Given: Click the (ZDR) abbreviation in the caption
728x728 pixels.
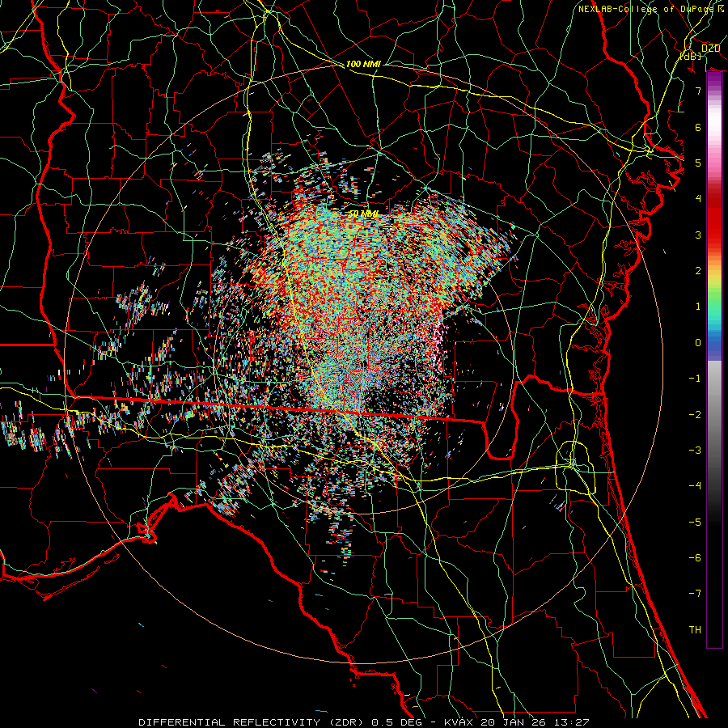Looking at the screenshot, I should [347, 722].
